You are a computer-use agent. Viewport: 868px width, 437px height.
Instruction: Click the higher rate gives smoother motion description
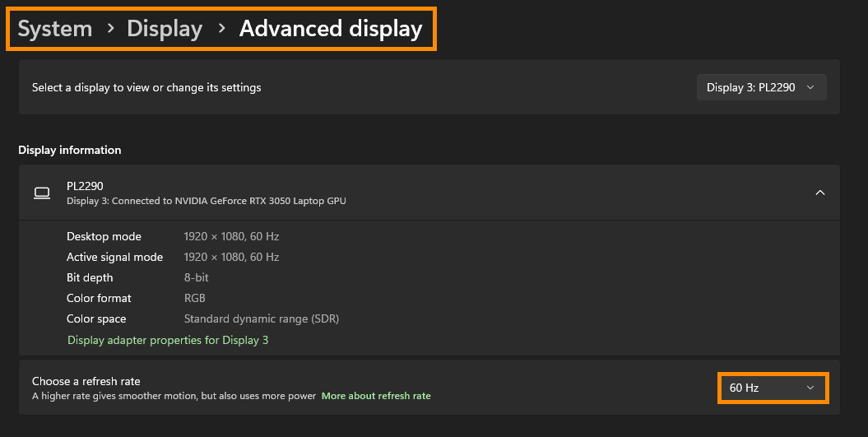tap(174, 396)
